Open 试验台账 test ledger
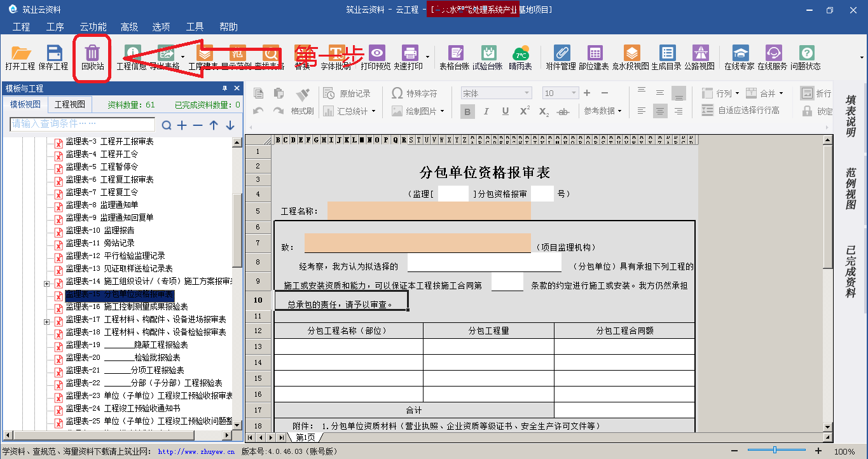Viewport: 868px width, 459px height. [488, 57]
